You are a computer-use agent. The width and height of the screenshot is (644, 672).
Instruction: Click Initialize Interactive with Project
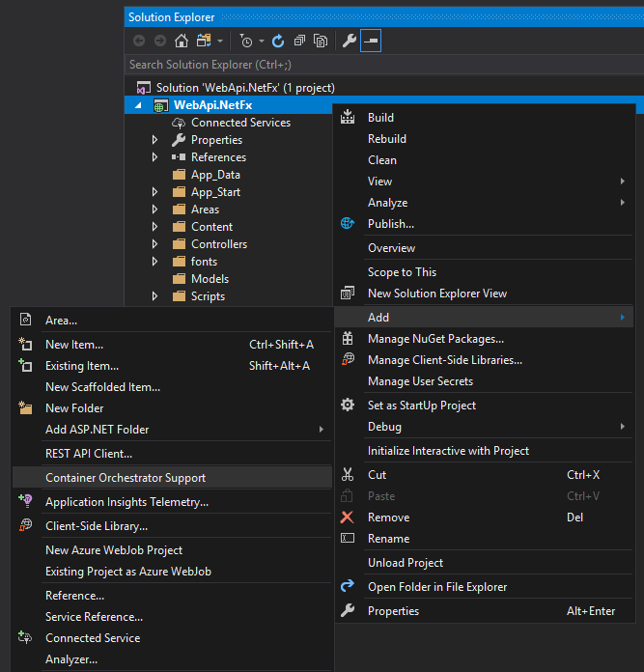click(x=484, y=451)
